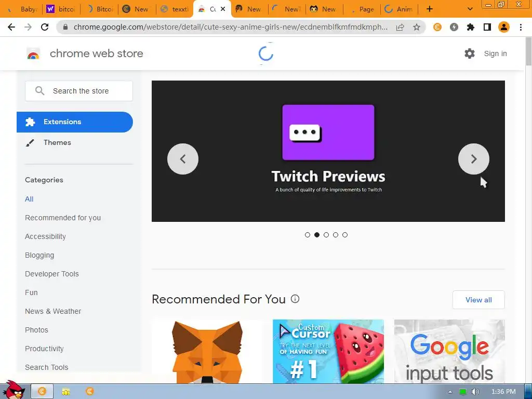Click the taskbar clock showing 1:36 PM

click(x=503, y=392)
